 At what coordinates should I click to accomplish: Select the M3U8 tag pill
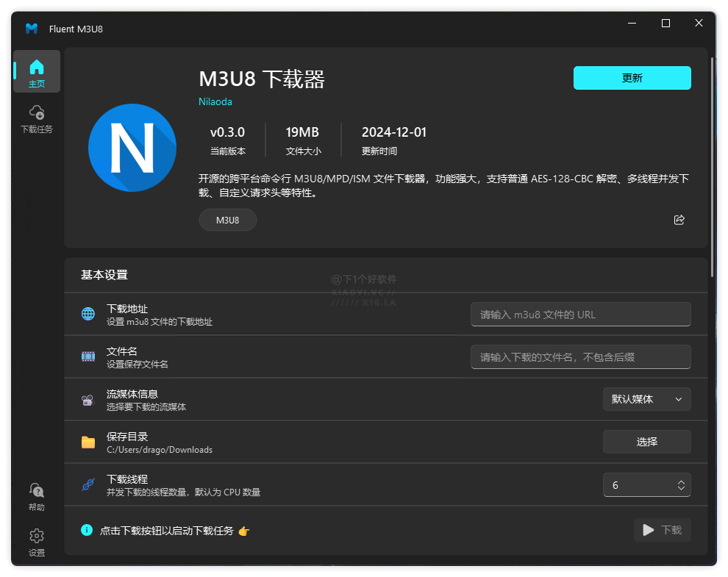[227, 220]
